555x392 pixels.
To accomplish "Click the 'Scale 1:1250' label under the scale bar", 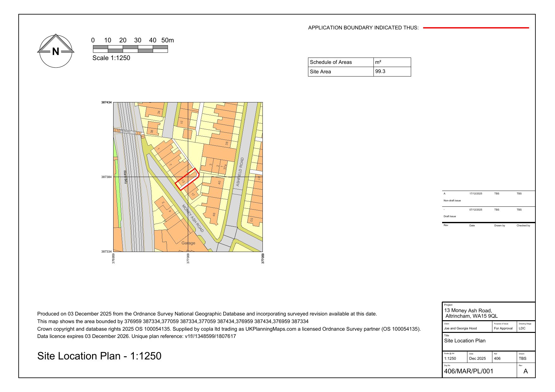I will pyautogui.click(x=111, y=58).
